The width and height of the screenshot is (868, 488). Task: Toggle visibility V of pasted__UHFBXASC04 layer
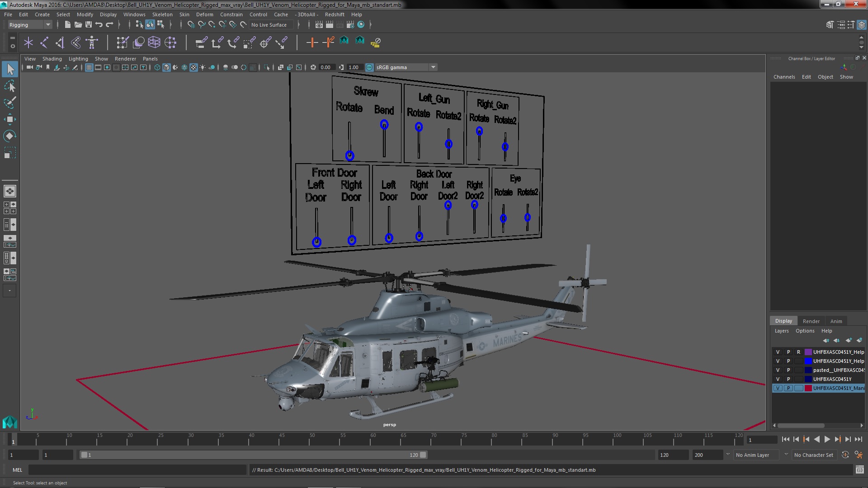coord(778,370)
